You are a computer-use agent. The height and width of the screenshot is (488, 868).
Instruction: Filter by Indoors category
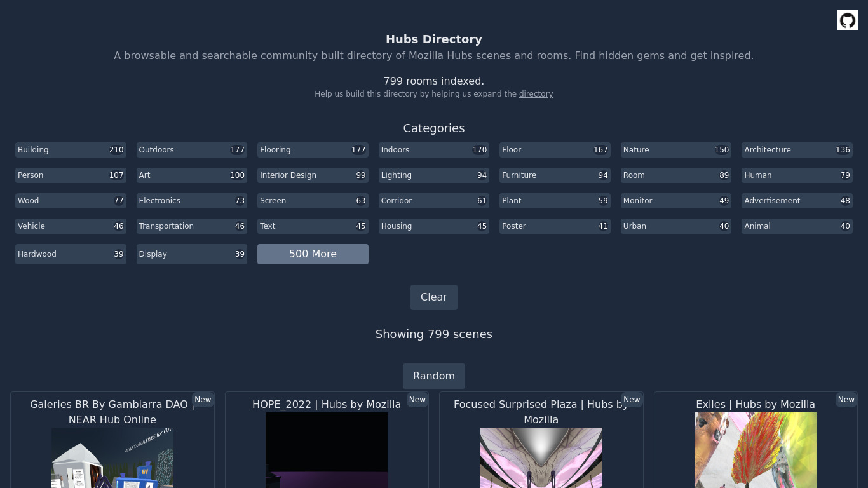pos(434,150)
